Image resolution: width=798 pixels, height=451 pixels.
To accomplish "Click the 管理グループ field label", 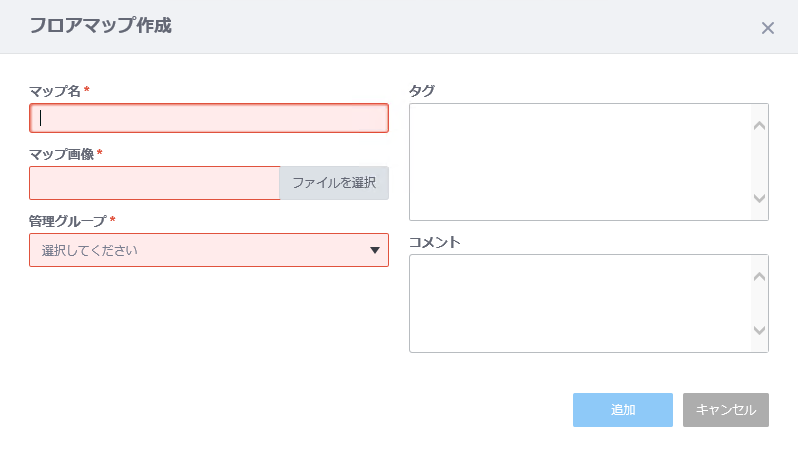I will pos(68,221).
